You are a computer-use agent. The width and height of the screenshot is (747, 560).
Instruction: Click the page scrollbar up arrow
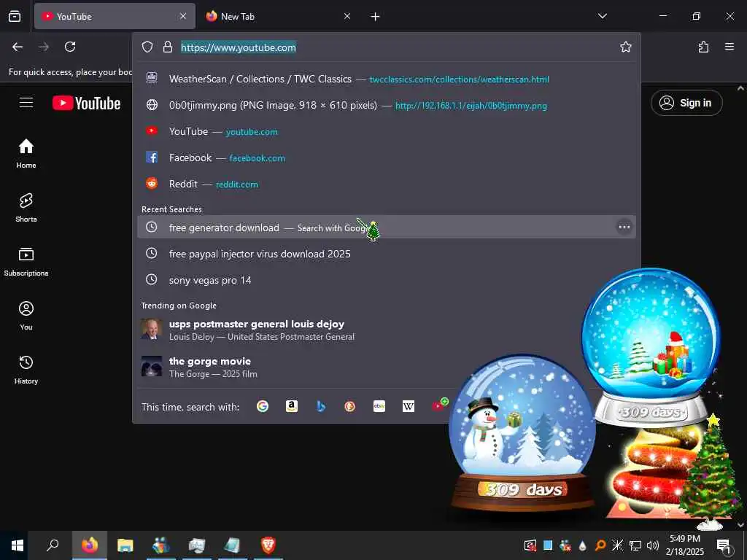740,88
